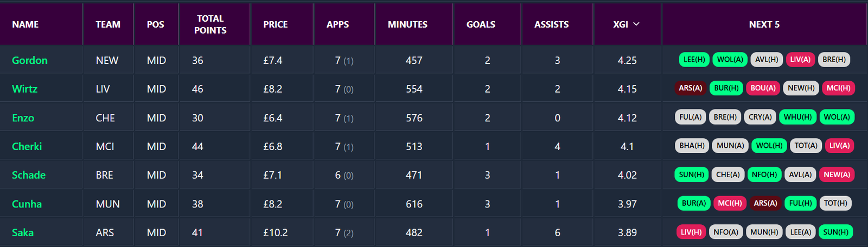Click the Assists column header

tap(551, 24)
